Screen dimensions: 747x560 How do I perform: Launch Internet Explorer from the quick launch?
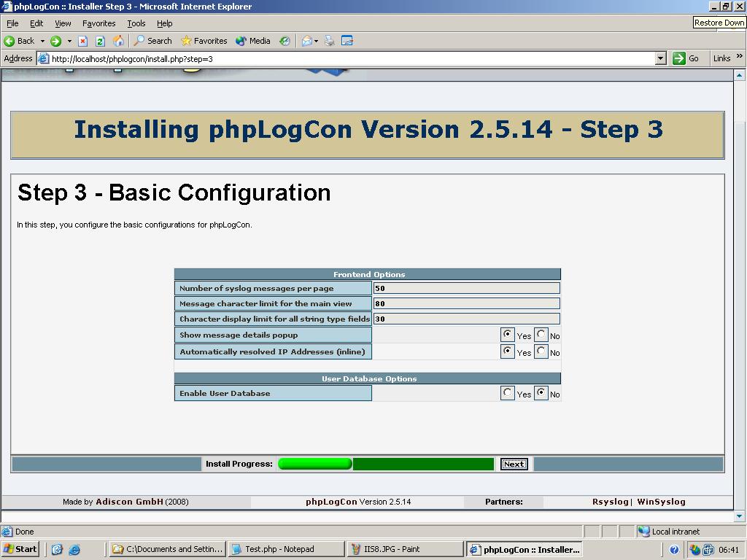tap(74, 550)
